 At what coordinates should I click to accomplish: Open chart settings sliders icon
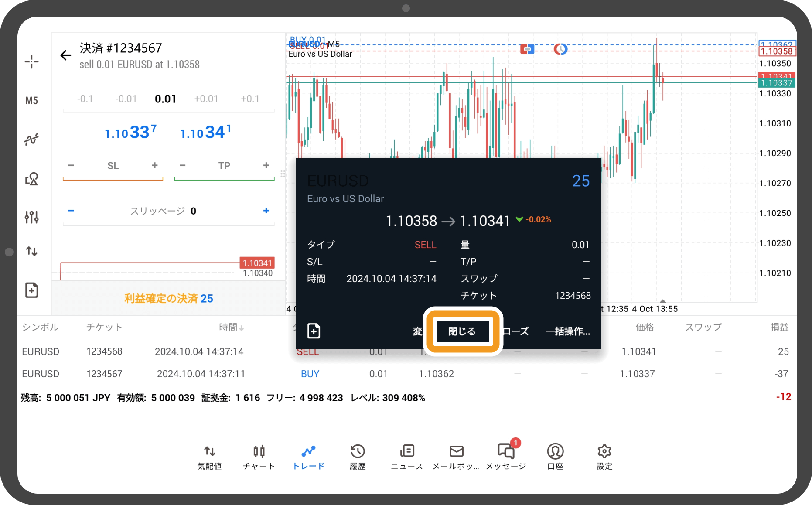coord(31,217)
